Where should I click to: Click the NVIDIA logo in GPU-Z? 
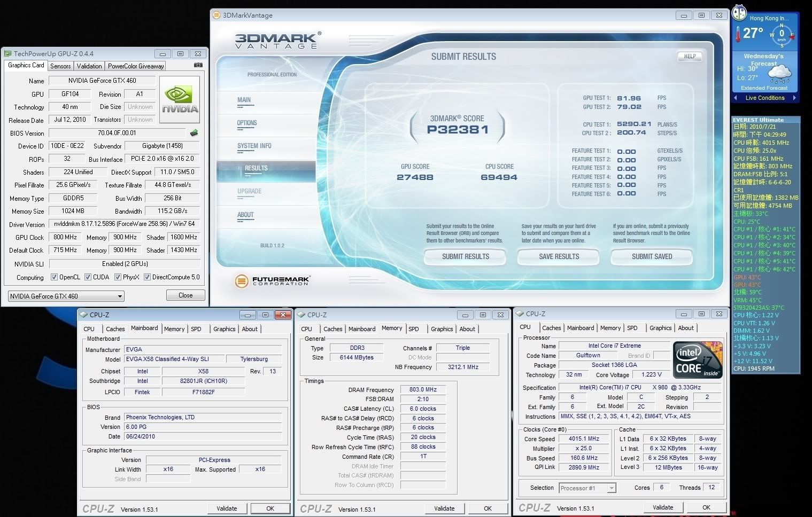point(180,100)
